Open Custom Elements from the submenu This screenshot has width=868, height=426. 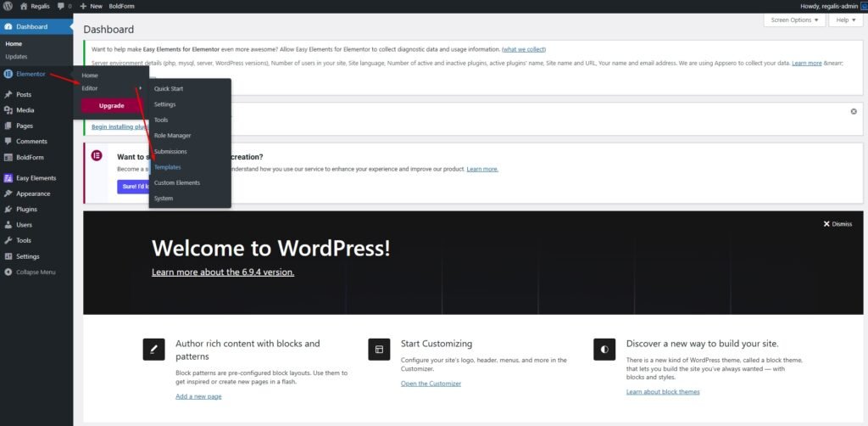pos(176,182)
